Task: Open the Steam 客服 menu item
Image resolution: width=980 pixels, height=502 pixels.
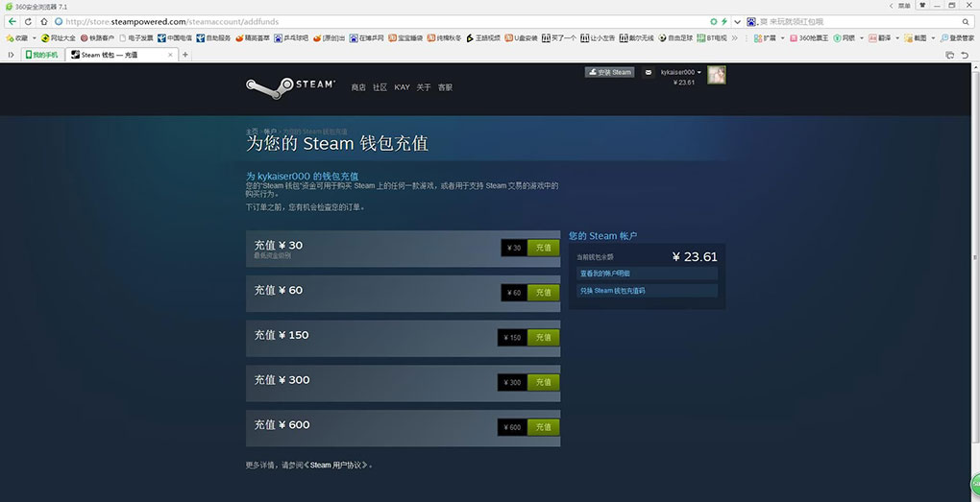Action: pyautogui.click(x=445, y=87)
